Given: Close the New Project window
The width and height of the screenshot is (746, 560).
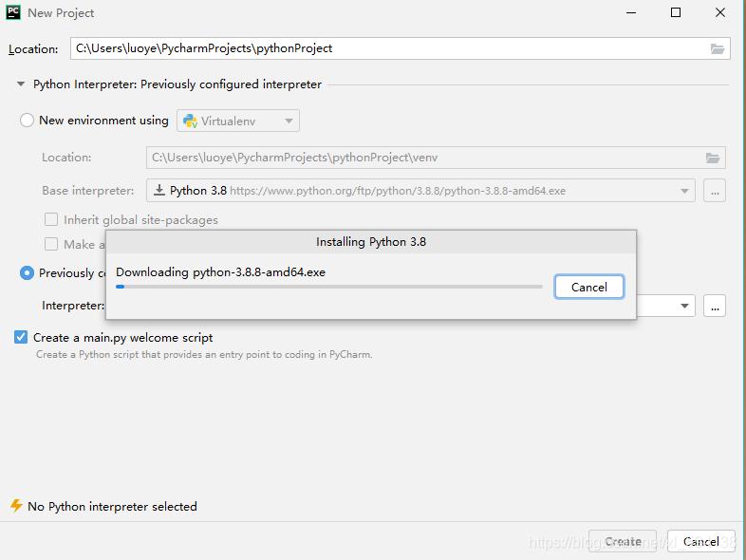Looking at the screenshot, I should (x=719, y=13).
